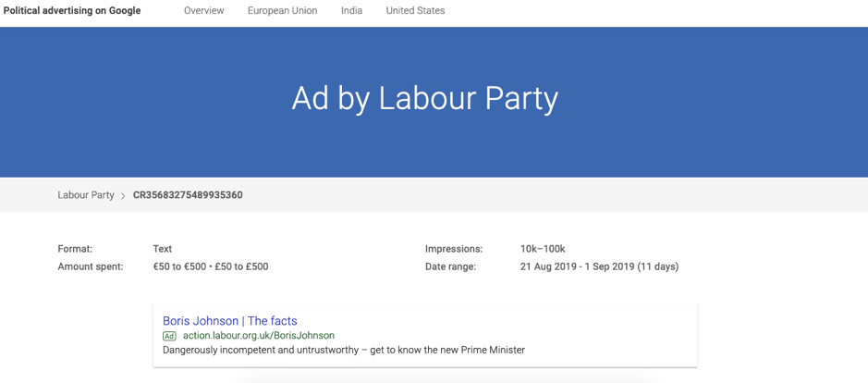The image size is (868, 383).
Task: Click the Political advertising on Google title
Action: pos(72,11)
